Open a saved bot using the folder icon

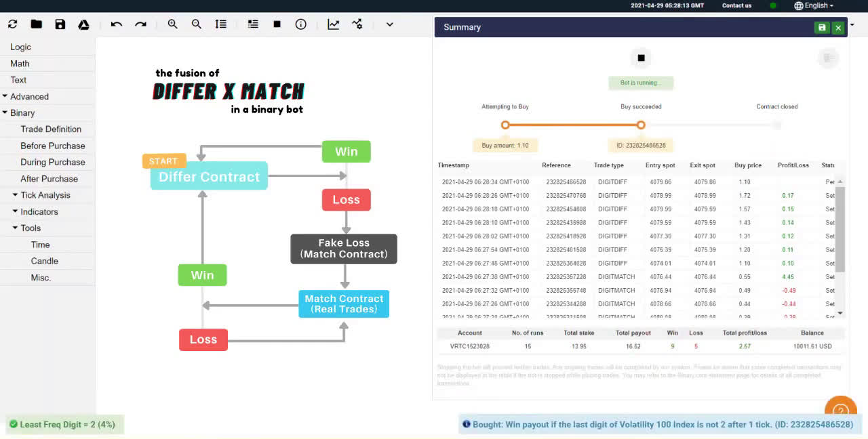pyautogui.click(x=37, y=24)
